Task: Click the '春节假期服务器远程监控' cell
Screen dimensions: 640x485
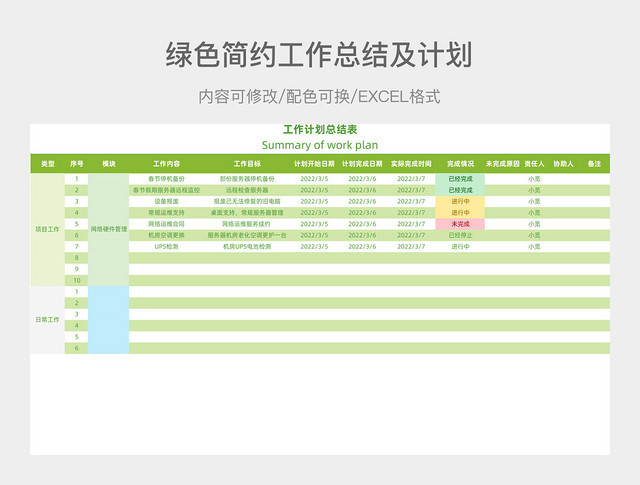Action: click(167, 190)
